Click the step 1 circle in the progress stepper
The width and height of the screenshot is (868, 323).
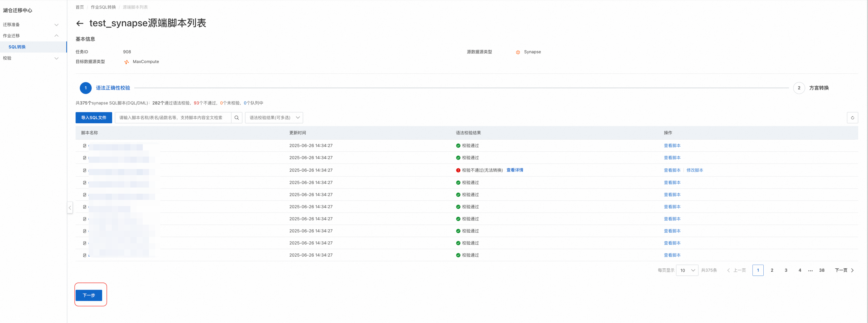[86, 88]
